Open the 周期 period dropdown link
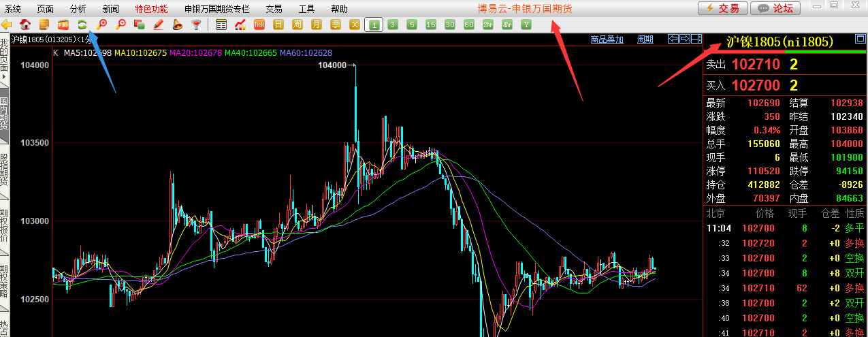This screenshot has height=337, width=868. (x=645, y=39)
